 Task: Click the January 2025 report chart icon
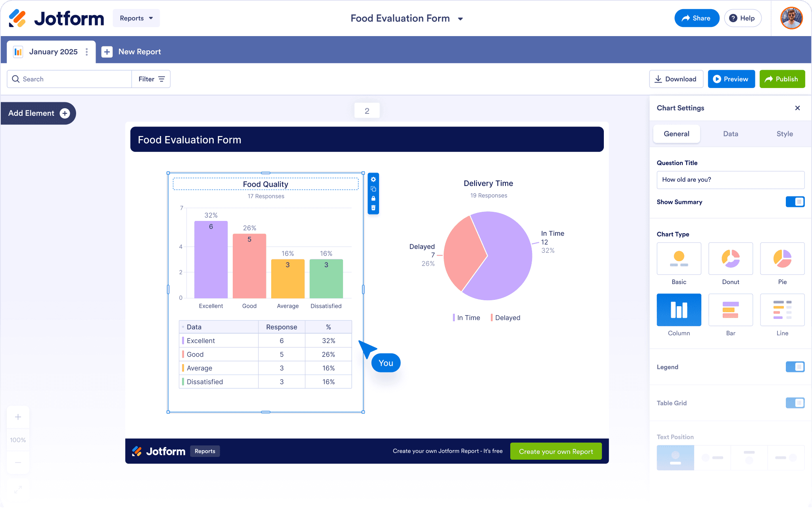tap(18, 52)
